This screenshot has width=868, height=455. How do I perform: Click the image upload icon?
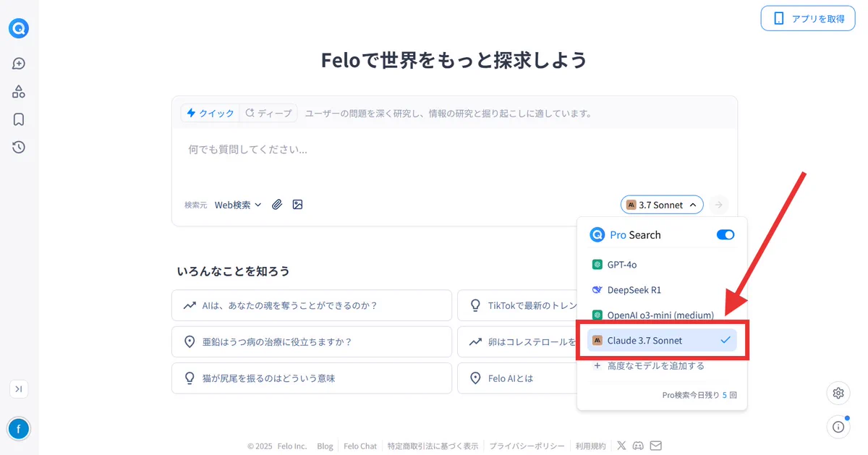click(297, 205)
